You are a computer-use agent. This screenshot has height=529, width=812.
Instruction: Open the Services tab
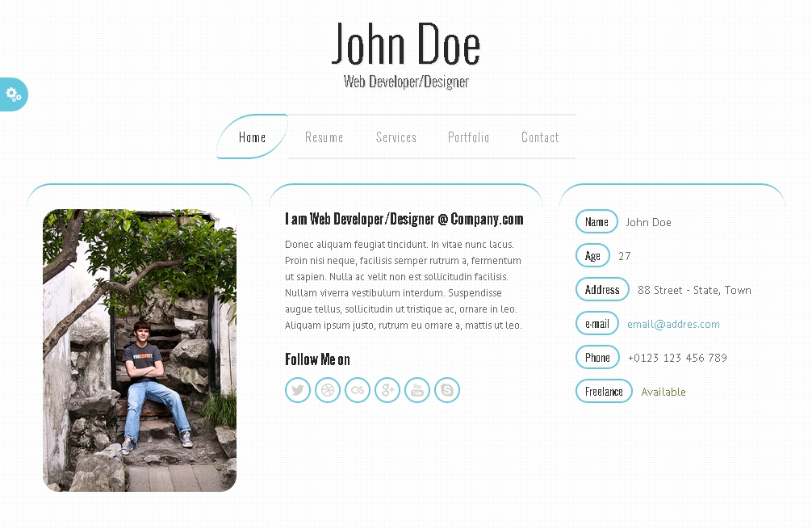pos(396,137)
